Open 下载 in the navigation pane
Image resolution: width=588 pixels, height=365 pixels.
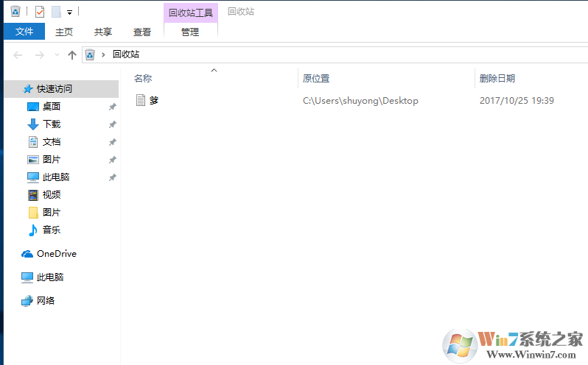click(52, 124)
